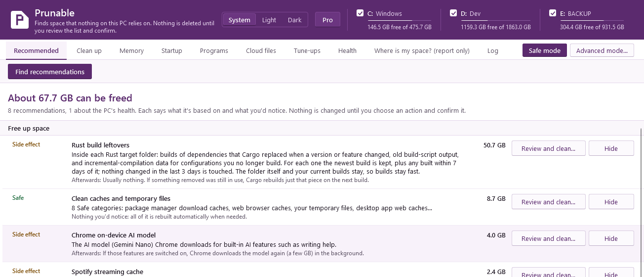The height and width of the screenshot is (277, 644).
Task: Select the Clean caches and temporary files title
Action: (x=121, y=198)
